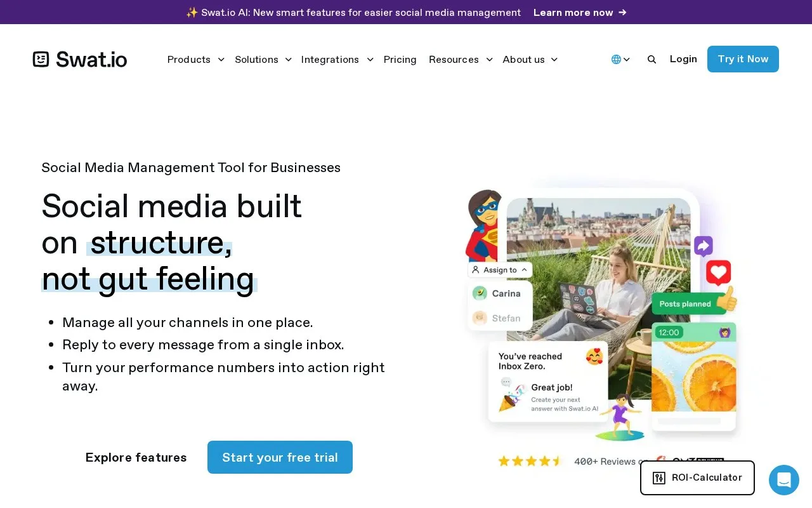Click the orange slices post thumbnail

coord(694,375)
